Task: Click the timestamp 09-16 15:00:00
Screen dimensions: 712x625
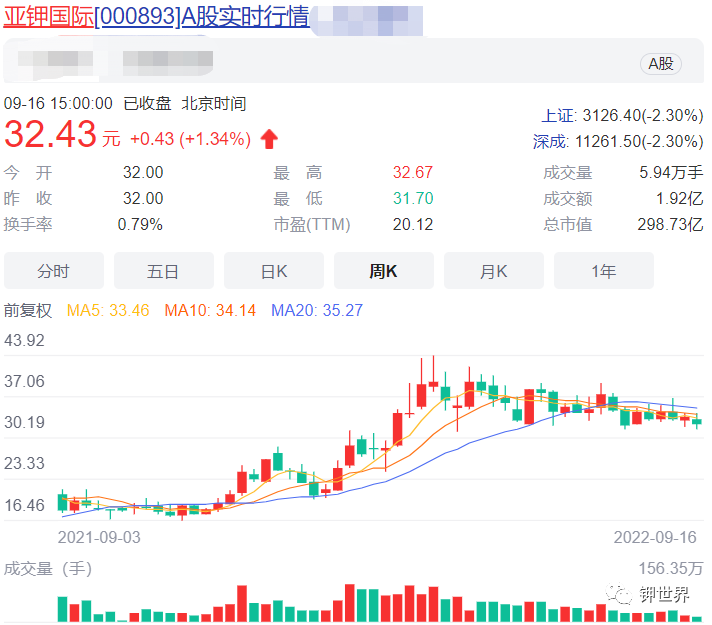Action: pos(58,104)
